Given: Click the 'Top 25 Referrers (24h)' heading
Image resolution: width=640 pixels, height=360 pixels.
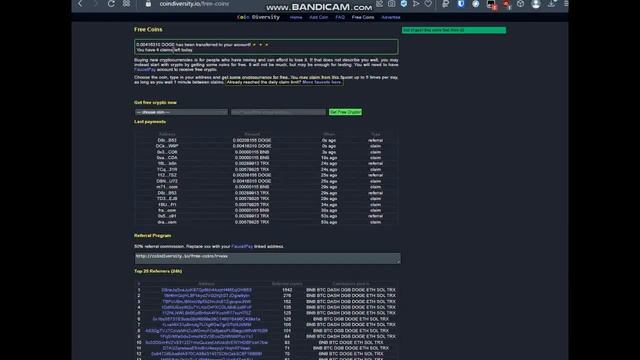Looking at the screenshot, I should tap(158, 271).
